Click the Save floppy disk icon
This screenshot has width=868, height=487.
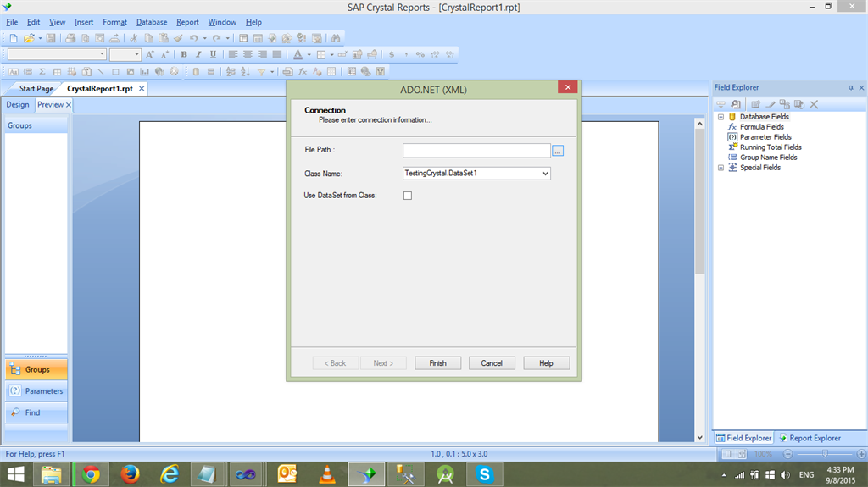(x=50, y=38)
